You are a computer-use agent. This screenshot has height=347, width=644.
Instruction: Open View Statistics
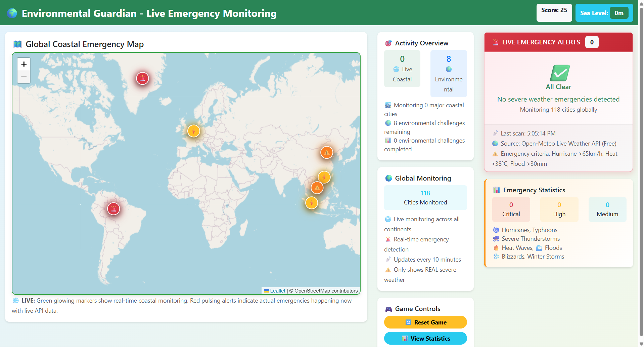425,338
